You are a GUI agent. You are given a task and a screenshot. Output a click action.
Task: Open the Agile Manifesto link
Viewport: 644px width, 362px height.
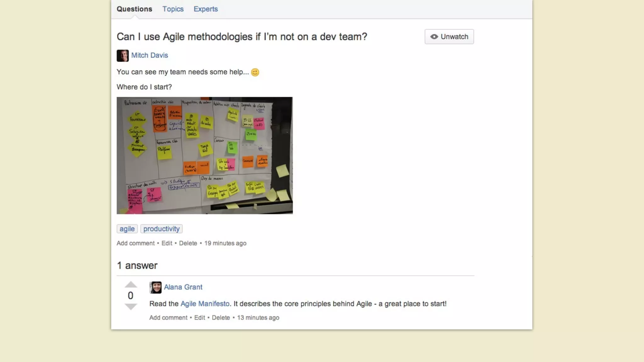(x=205, y=304)
